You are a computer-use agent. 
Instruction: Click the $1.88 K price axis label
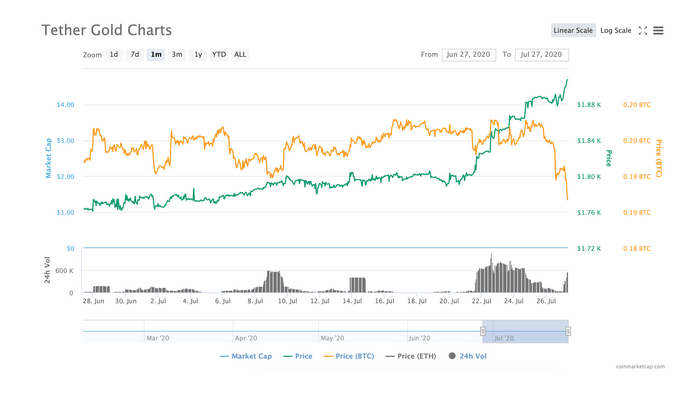coord(589,105)
